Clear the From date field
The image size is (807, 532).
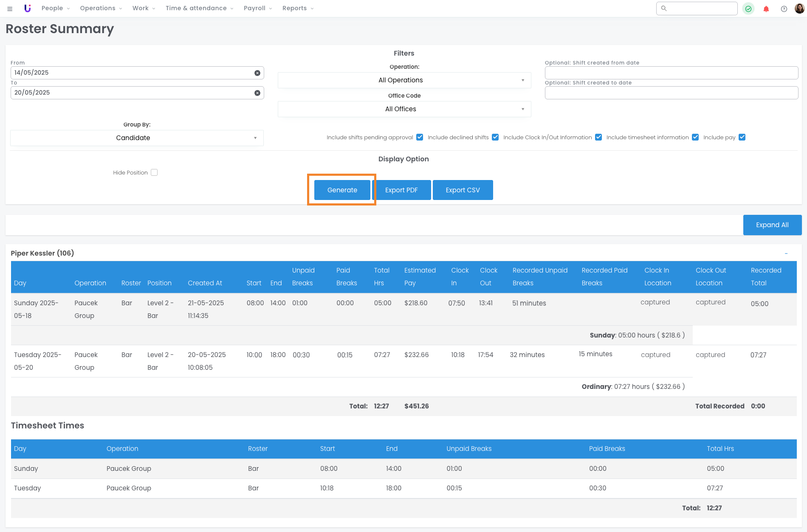[x=257, y=73]
